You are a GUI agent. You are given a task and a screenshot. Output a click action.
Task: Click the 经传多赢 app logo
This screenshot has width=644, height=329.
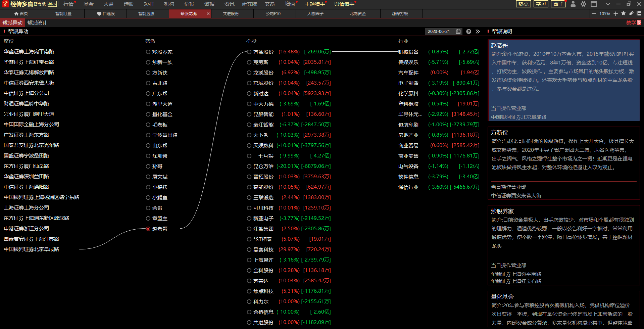click(x=5, y=4)
